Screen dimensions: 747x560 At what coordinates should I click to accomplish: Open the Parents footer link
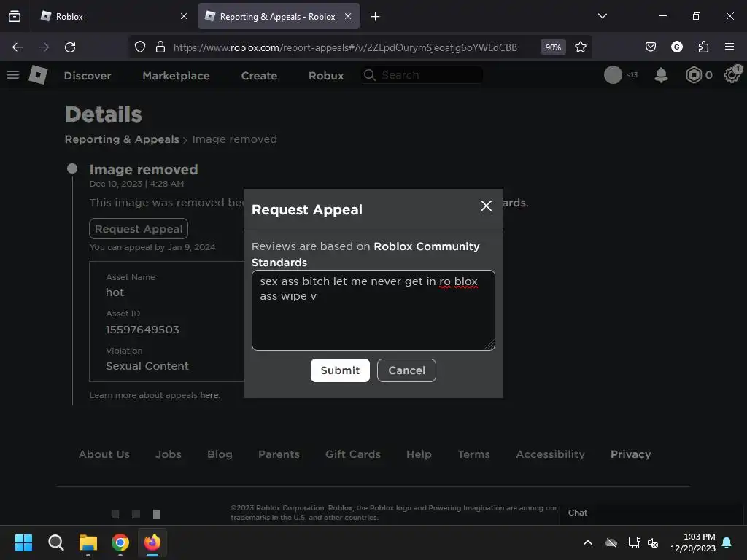(x=279, y=454)
